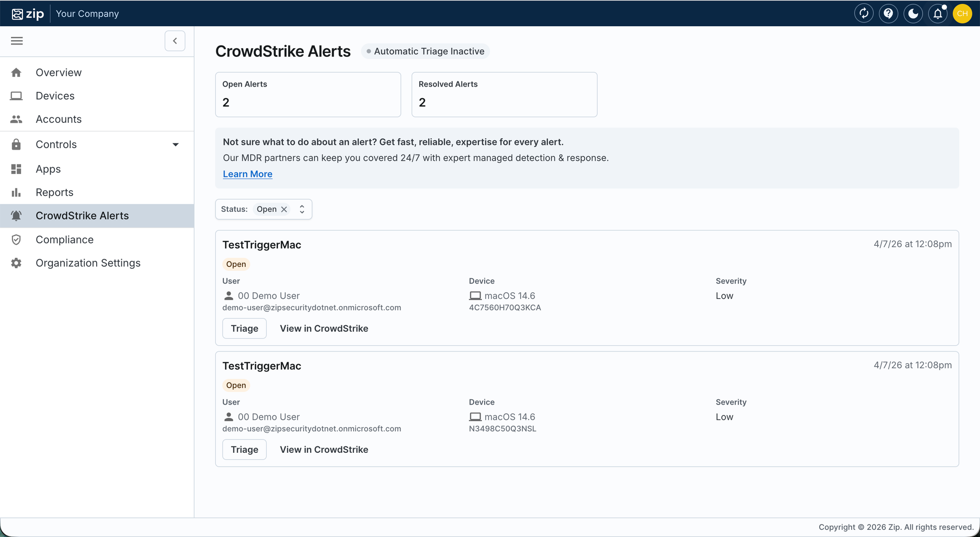Click the sync refresh icon in header
The height and width of the screenshot is (537, 980).
pyautogui.click(x=864, y=13)
